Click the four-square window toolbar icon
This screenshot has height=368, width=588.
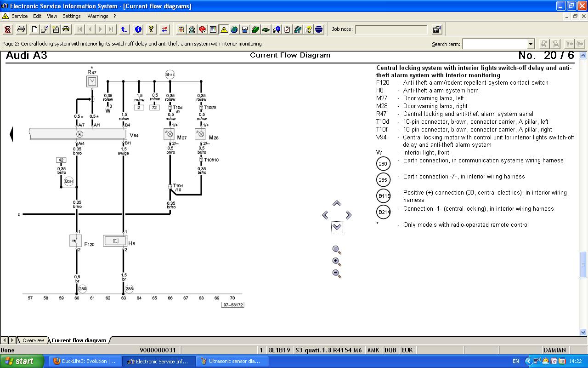coord(181,29)
